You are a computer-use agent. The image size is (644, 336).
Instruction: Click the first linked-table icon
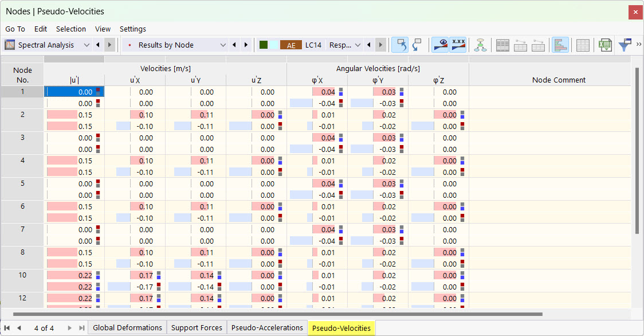[x=520, y=44]
